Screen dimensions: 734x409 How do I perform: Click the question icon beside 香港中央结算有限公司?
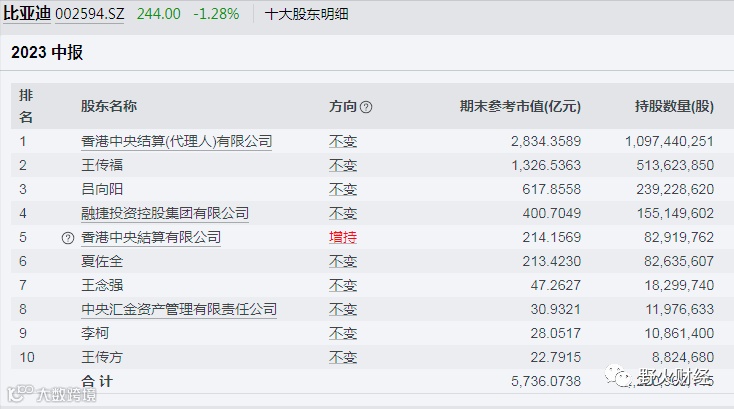(68, 238)
